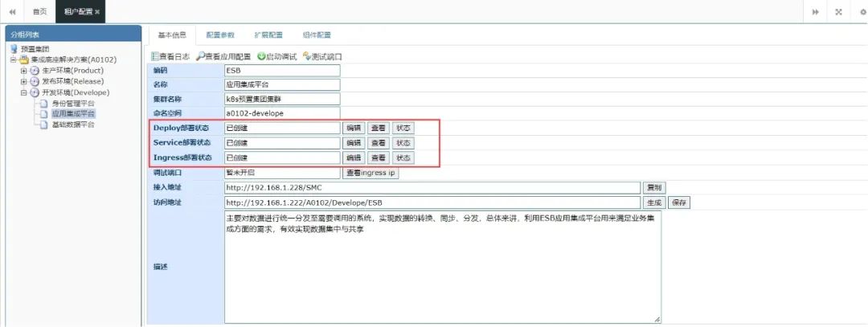Image resolution: width=868 pixels, height=327 pixels.
Task: Focus the 接入地址 URL field
Action: (x=432, y=187)
